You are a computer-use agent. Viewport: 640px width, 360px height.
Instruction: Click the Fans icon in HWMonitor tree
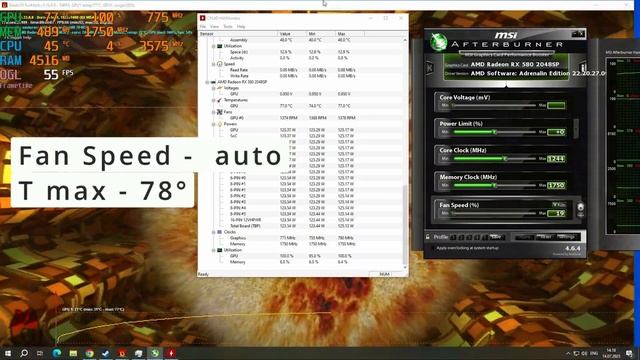point(220,112)
